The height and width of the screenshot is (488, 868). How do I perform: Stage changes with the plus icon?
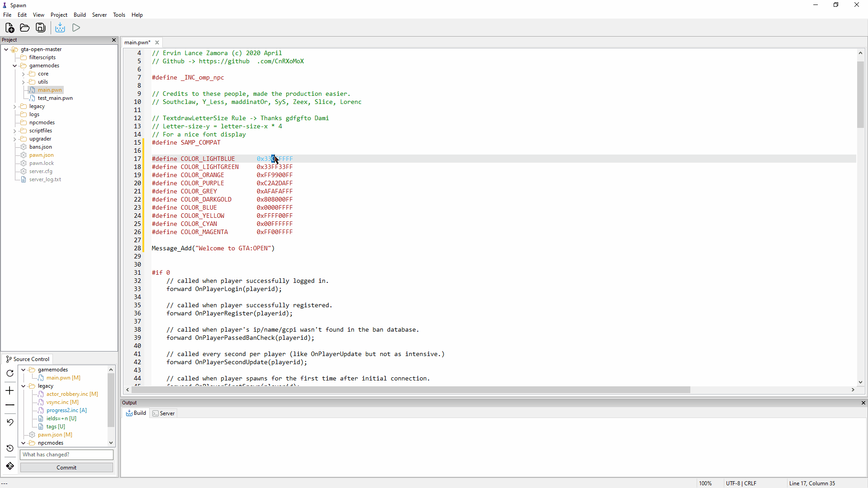10,390
